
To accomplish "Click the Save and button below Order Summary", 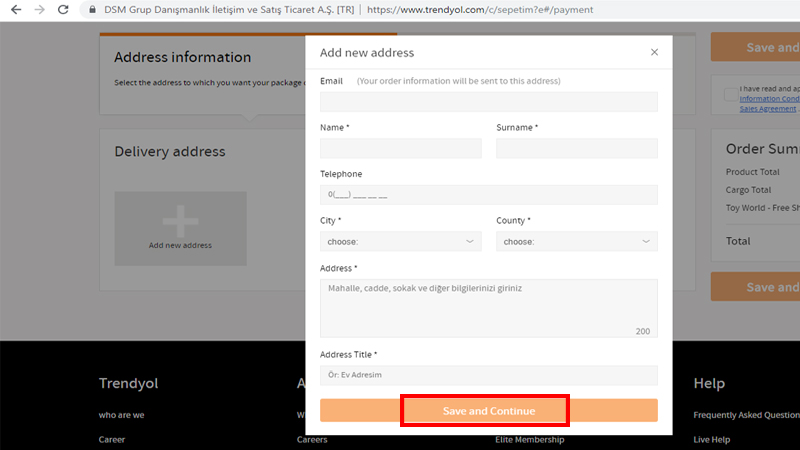I will pos(756,287).
